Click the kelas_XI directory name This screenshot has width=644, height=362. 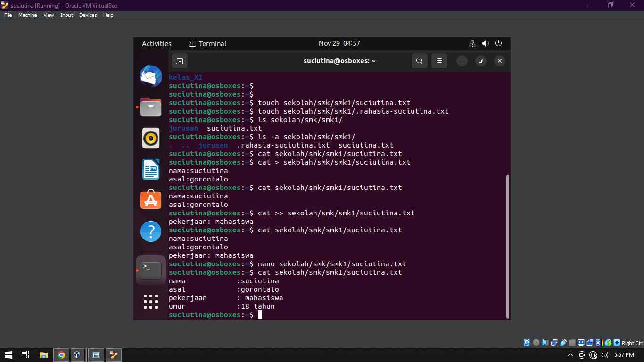point(186,77)
